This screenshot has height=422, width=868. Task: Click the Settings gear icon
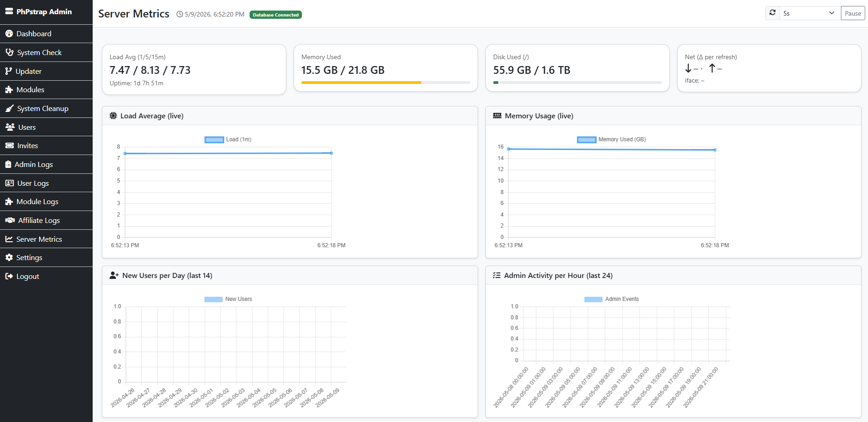[x=9, y=257]
